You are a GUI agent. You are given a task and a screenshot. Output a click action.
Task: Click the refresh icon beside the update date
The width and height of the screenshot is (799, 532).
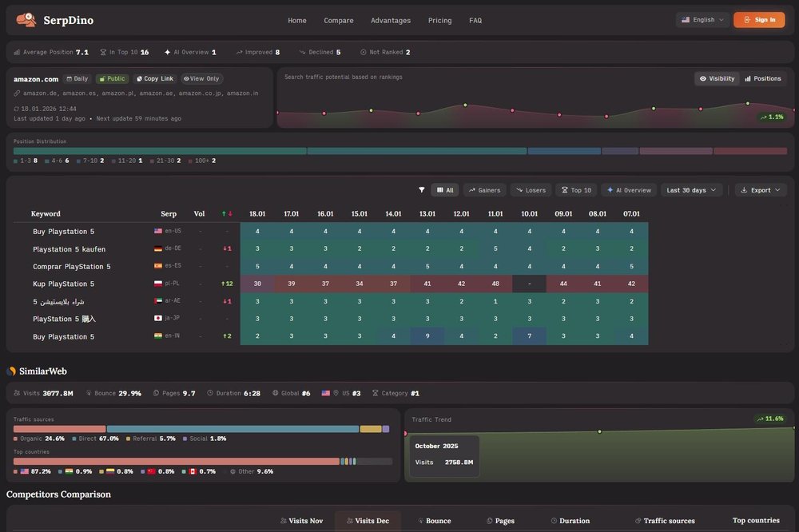tap(17, 108)
